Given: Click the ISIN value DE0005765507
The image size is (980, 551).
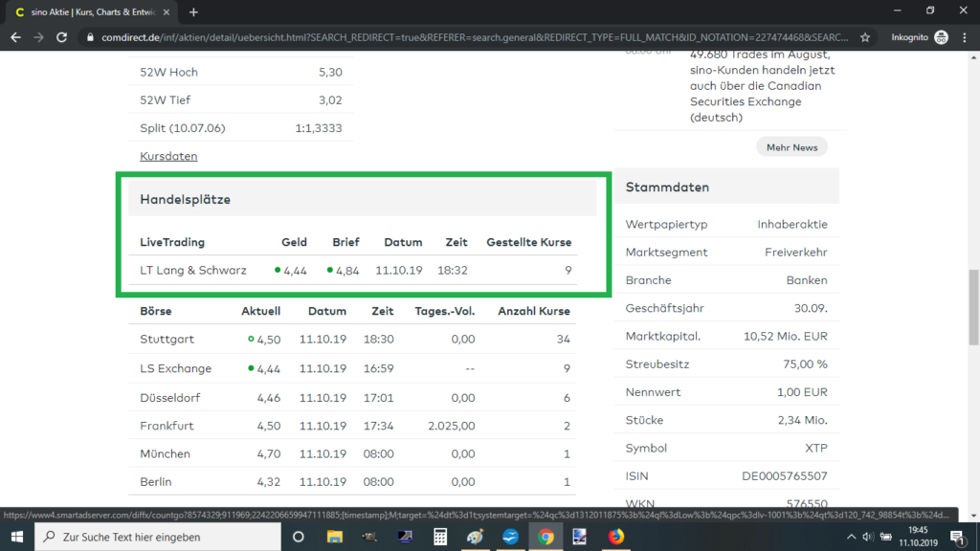Looking at the screenshot, I should pyautogui.click(x=785, y=476).
